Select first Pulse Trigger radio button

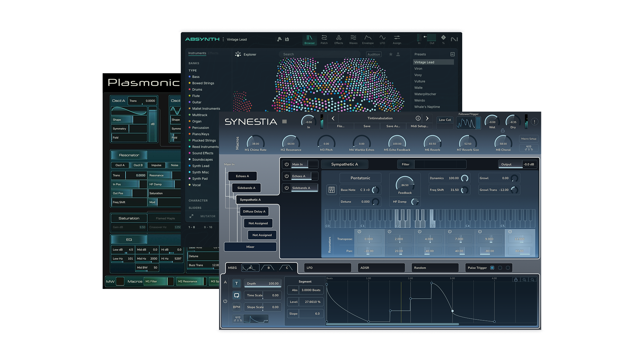click(492, 268)
